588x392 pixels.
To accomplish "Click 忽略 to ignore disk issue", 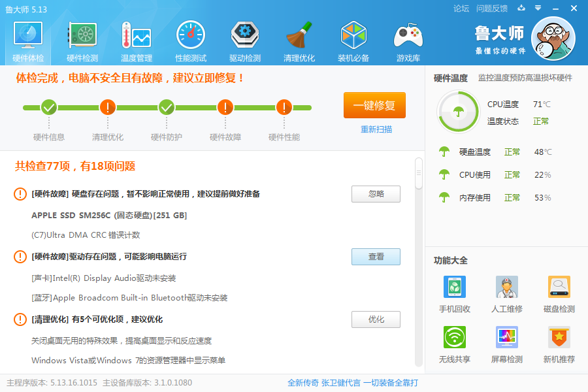I will [376, 194].
